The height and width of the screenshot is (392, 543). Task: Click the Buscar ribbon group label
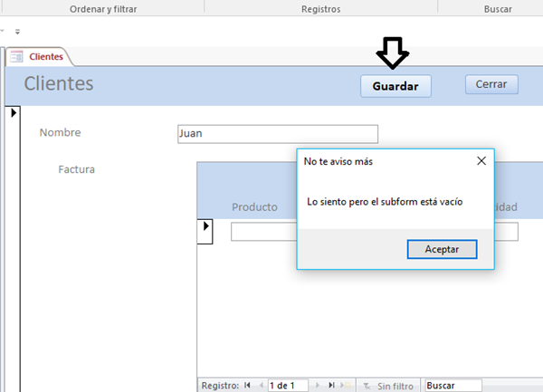[498, 9]
